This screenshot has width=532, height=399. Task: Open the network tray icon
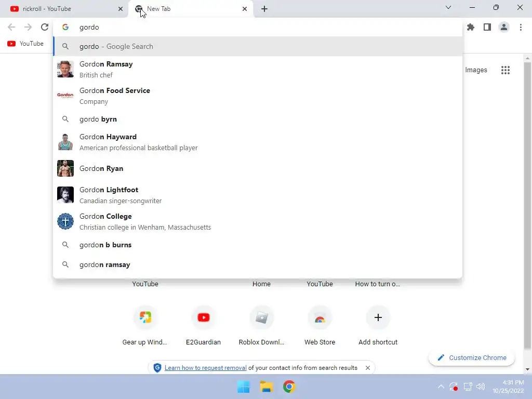point(468,387)
